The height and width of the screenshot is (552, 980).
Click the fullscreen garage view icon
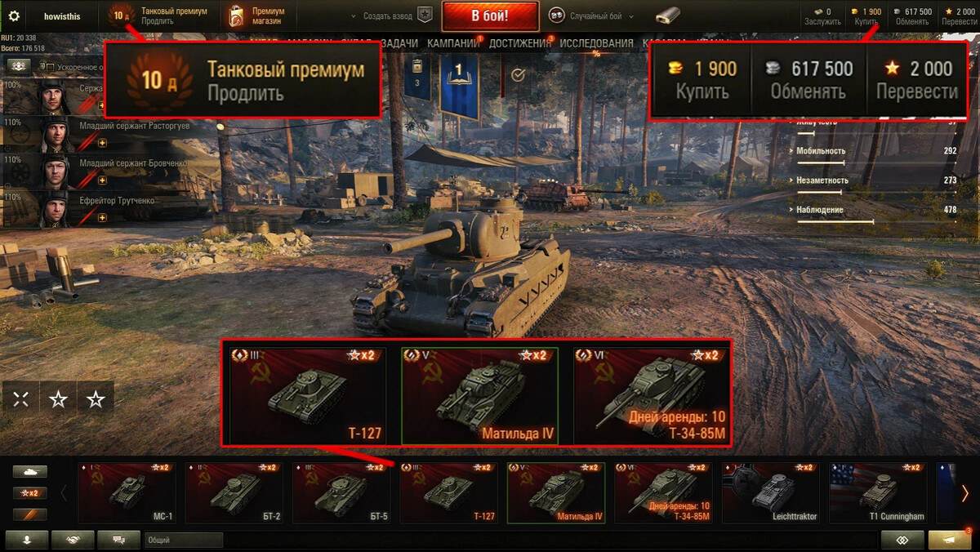coord(21,398)
